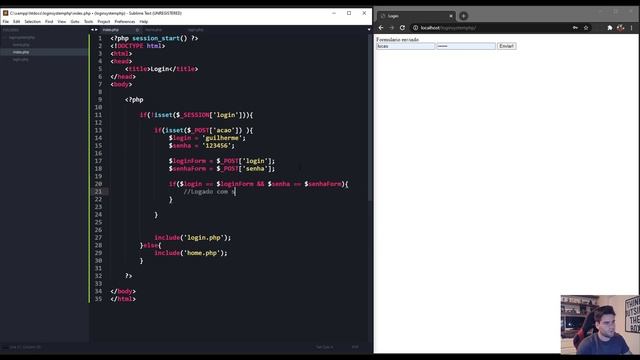Screen dimensions: 640x360
Task: Click the tab scroll left arrow
Action: pos(93,30)
